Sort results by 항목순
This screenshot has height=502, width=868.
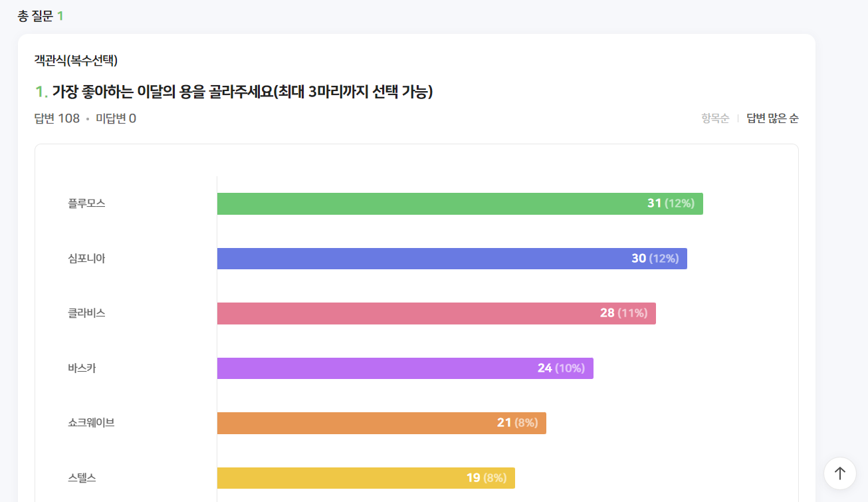pyautogui.click(x=715, y=118)
